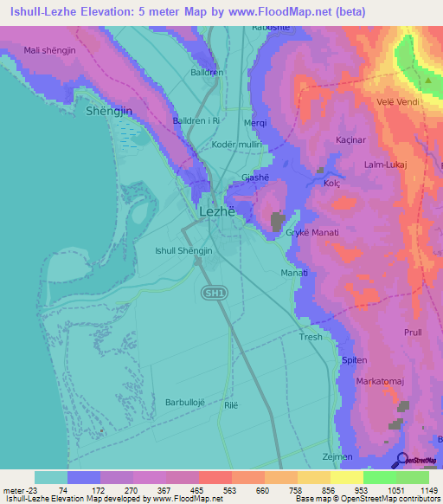Click the Lezhë city label

click(x=217, y=211)
